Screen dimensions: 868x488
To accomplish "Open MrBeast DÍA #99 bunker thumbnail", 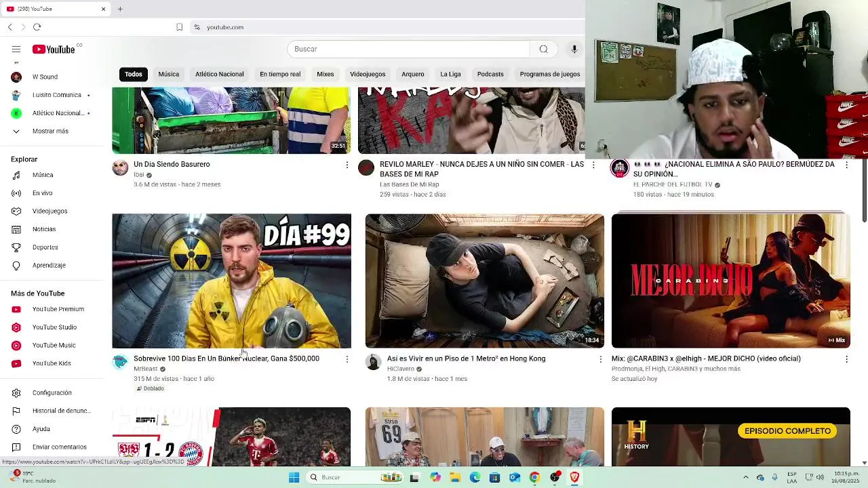I will 232,281.
